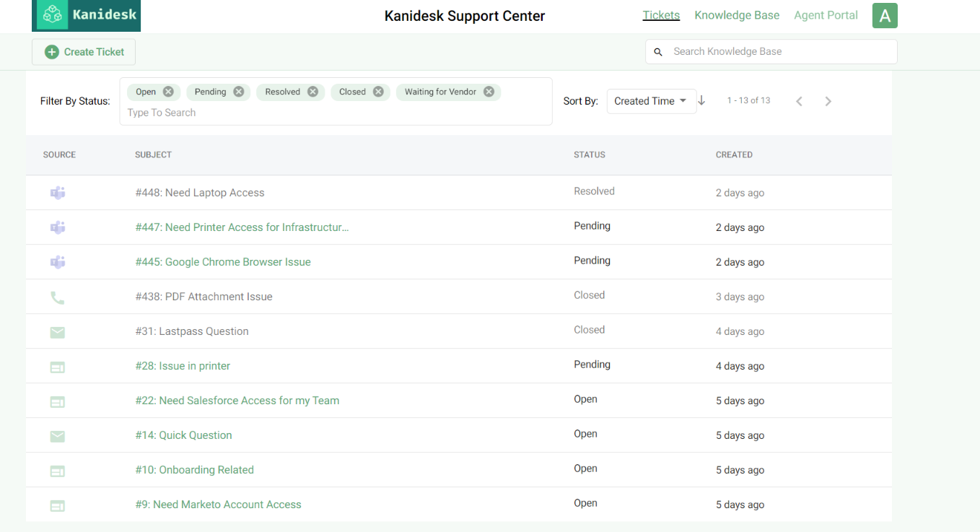Screen dimensions: 980x532
Task: Click the portal source icon for ticket #9
Action: pyautogui.click(x=58, y=505)
